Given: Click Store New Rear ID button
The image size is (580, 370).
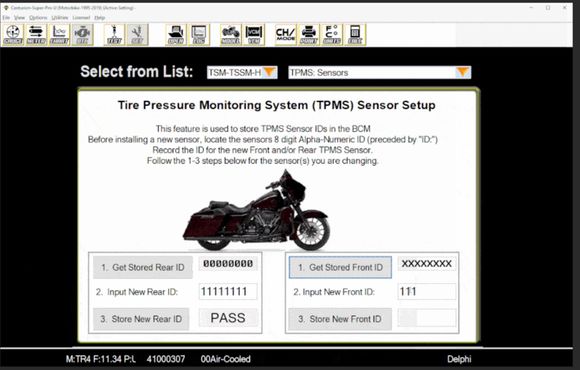Looking at the screenshot, I should pyautogui.click(x=141, y=319).
